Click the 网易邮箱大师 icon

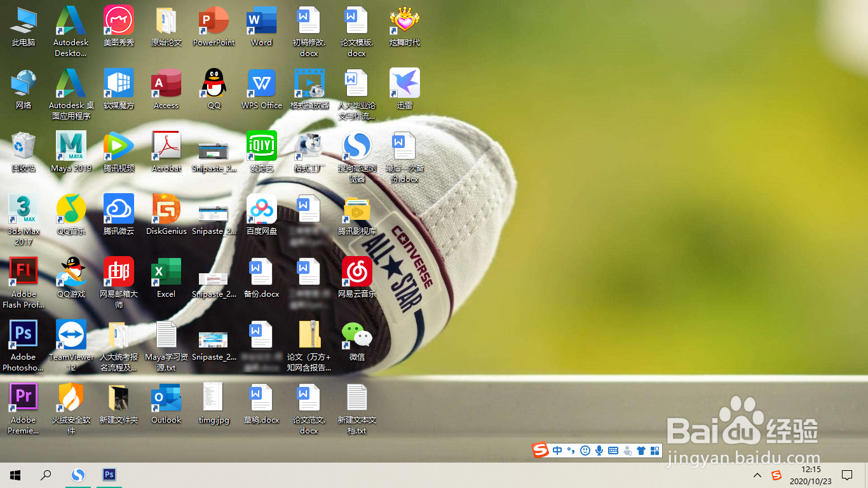(x=119, y=283)
